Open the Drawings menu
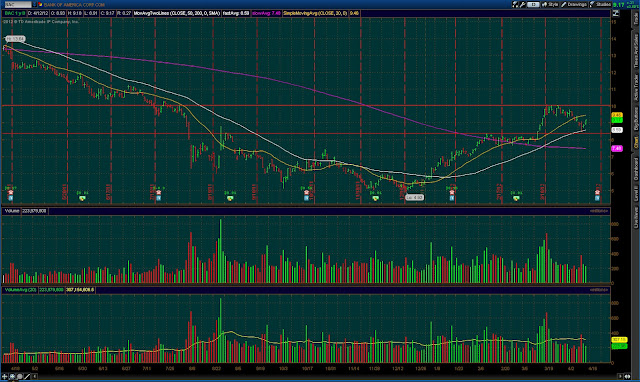Viewport: 640px width, 382px height. tap(574, 4)
